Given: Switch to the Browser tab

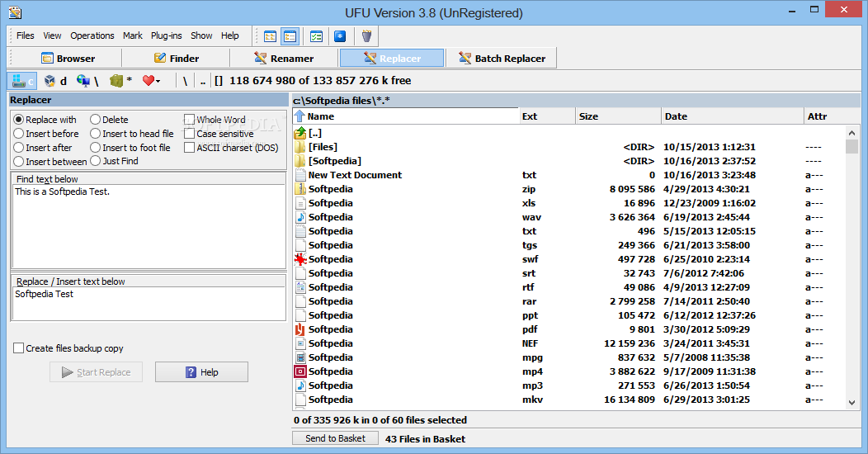Looking at the screenshot, I should click(68, 58).
